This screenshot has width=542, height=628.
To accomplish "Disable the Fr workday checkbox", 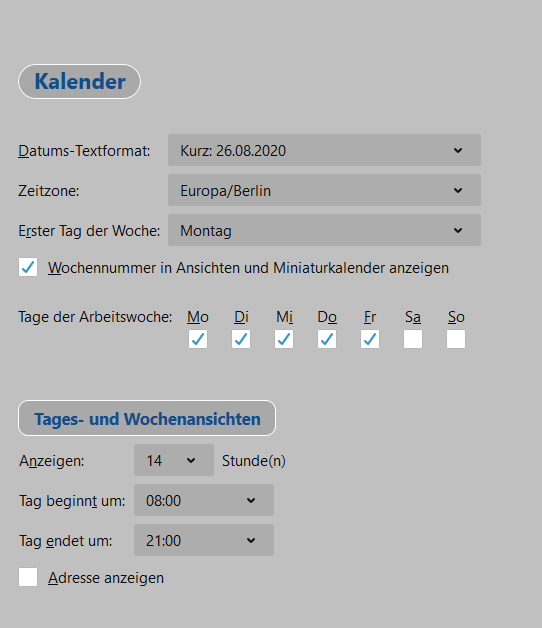I will (x=370, y=339).
